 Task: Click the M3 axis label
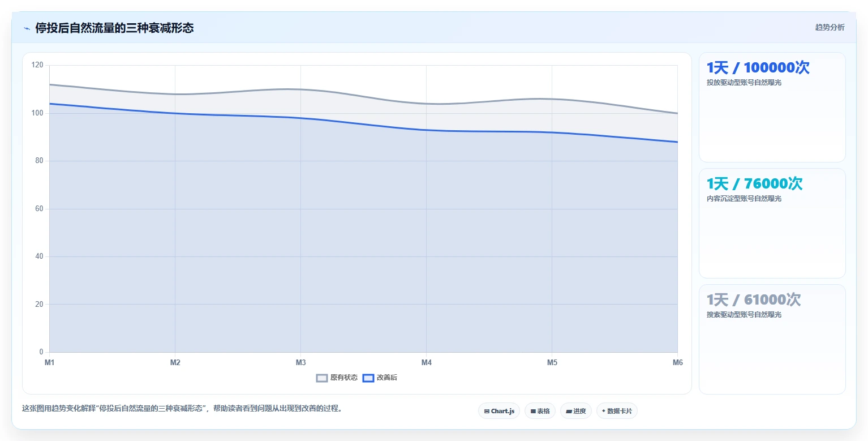click(x=300, y=362)
